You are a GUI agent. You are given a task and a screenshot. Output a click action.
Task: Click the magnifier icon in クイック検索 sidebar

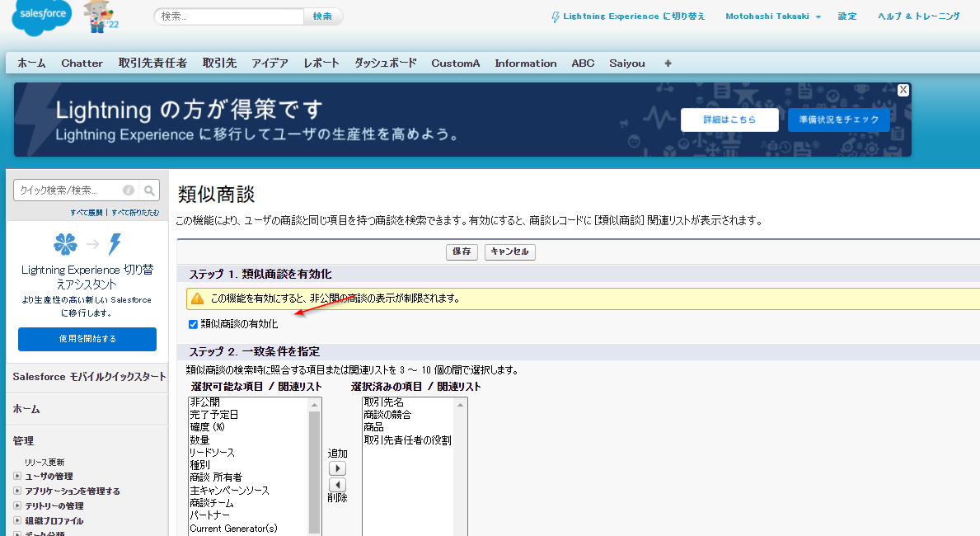click(148, 190)
